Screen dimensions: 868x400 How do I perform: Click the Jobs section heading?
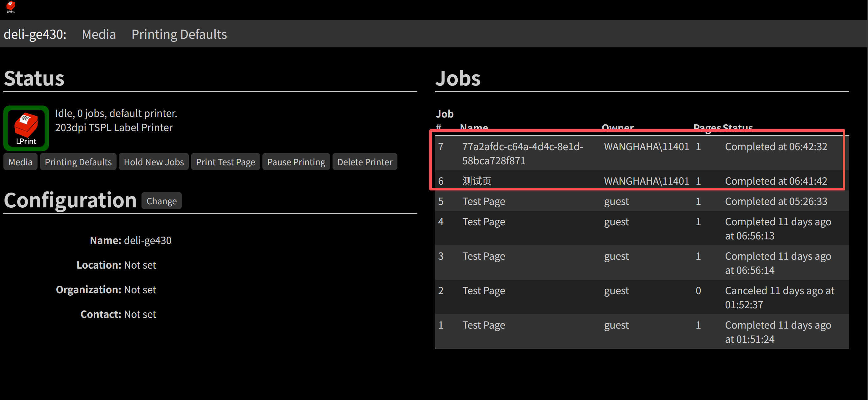(458, 78)
